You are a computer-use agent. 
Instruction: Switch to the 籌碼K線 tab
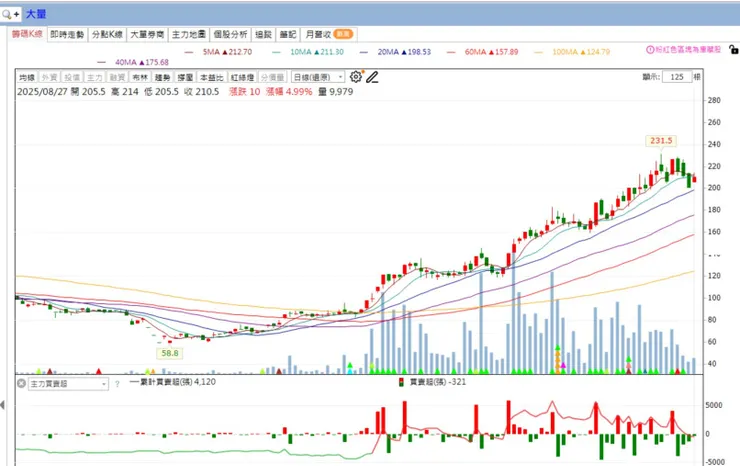[x=27, y=34]
